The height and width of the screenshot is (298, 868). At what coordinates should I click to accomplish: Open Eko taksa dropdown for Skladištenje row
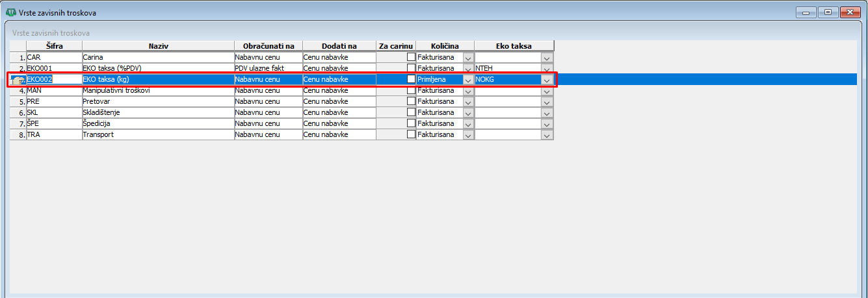pyautogui.click(x=547, y=113)
